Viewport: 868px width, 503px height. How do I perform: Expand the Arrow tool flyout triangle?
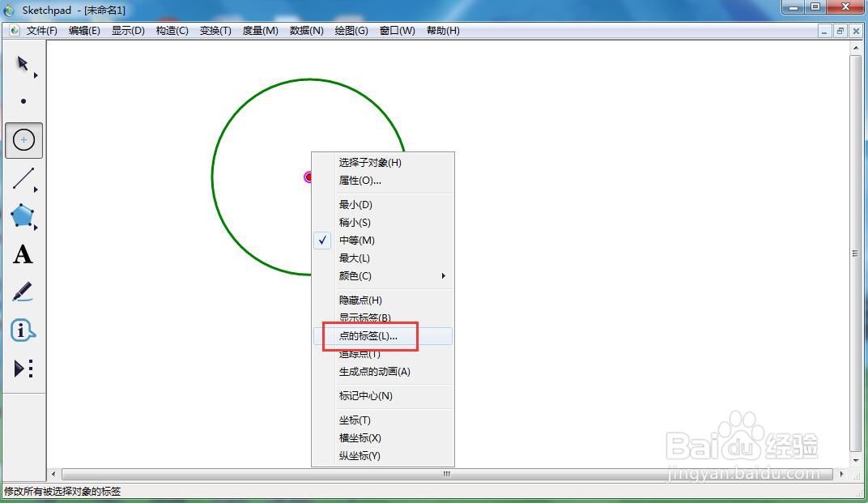(x=36, y=75)
